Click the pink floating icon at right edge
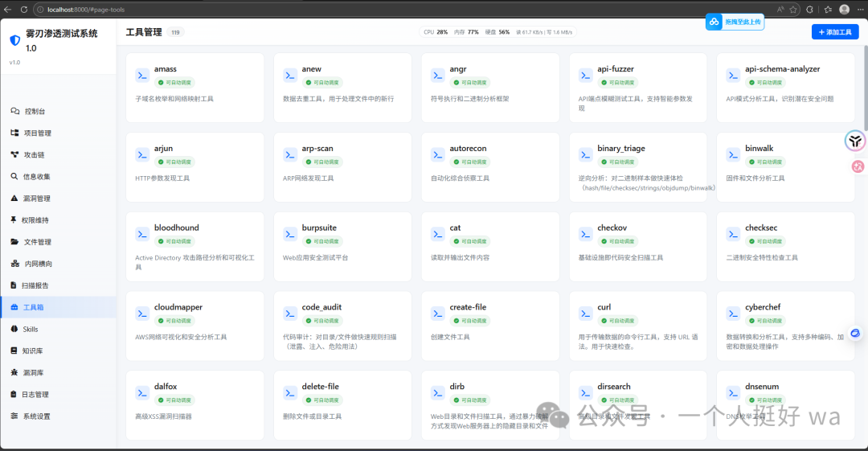The image size is (868, 451). (x=858, y=166)
